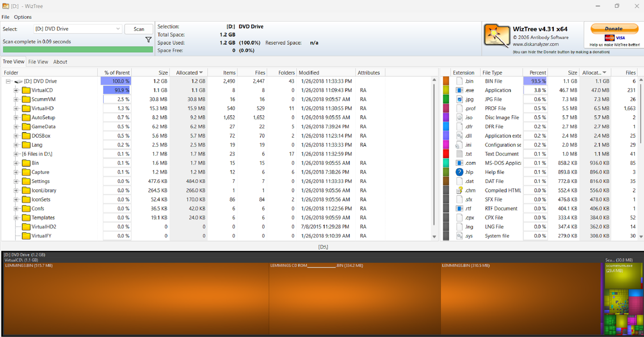644x337 pixels.
Task: Click the folder tree scroll down arrow
Action: [434, 237]
